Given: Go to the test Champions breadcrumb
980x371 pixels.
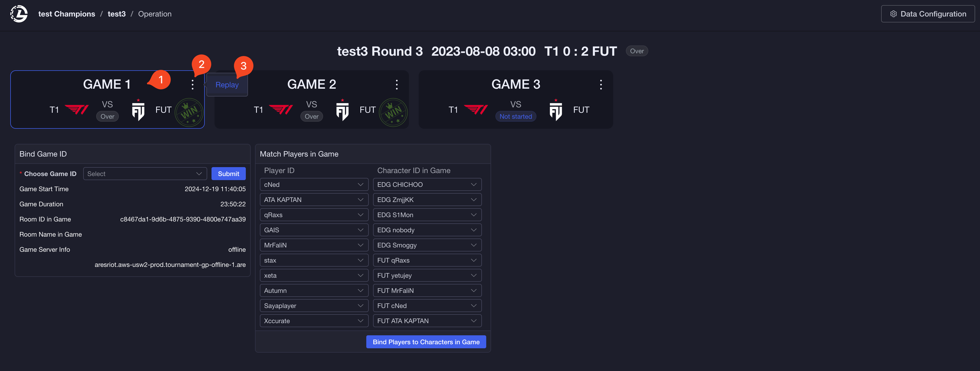Looking at the screenshot, I should point(66,14).
